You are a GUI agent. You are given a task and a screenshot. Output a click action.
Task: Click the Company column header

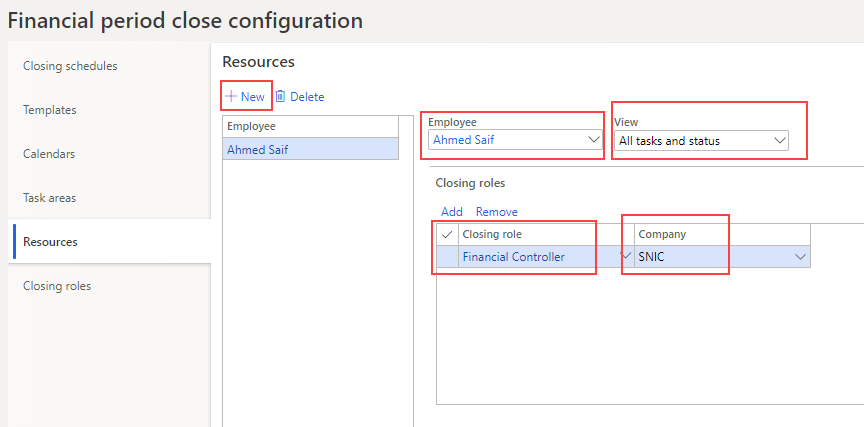click(662, 234)
